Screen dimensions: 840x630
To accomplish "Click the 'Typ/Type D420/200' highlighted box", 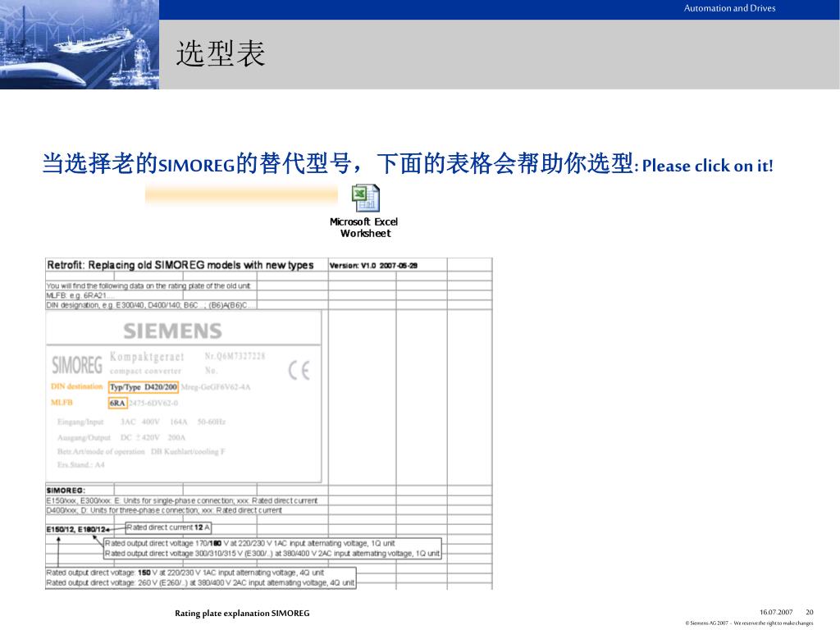I will tap(144, 387).
